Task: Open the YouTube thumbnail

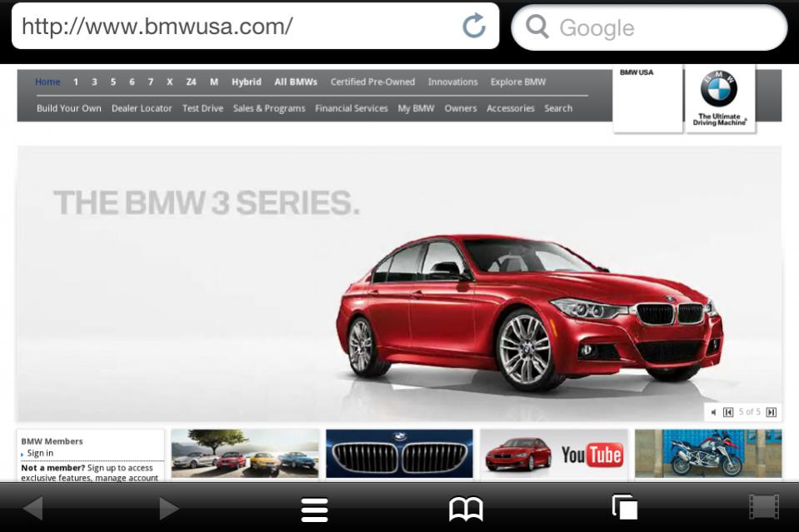Action: [x=554, y=454]
